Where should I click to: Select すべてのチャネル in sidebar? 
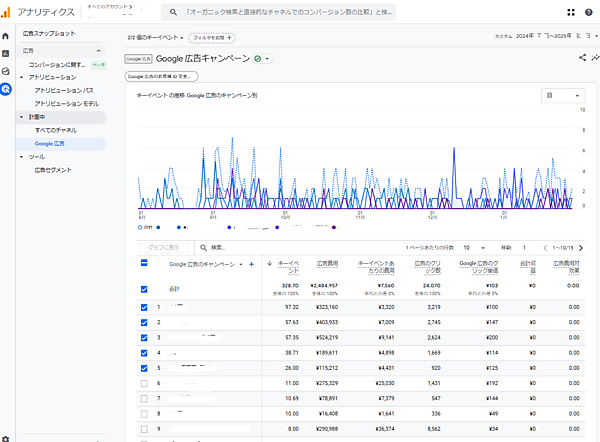[56, 130]
